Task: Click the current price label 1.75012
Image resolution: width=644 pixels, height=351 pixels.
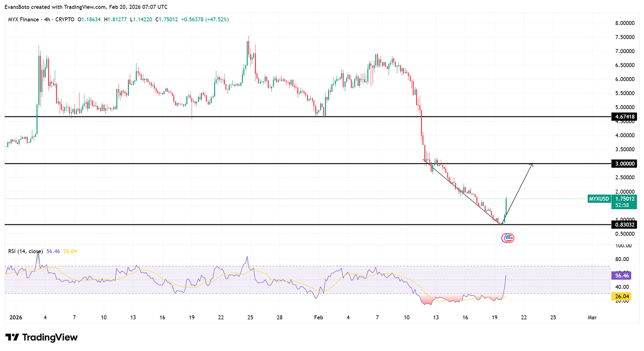Action: click(x=624, y=199)
